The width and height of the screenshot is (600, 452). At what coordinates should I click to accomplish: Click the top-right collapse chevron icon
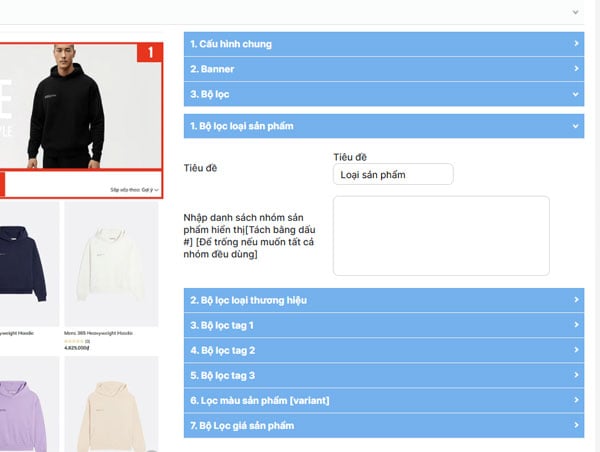(575, 12)
